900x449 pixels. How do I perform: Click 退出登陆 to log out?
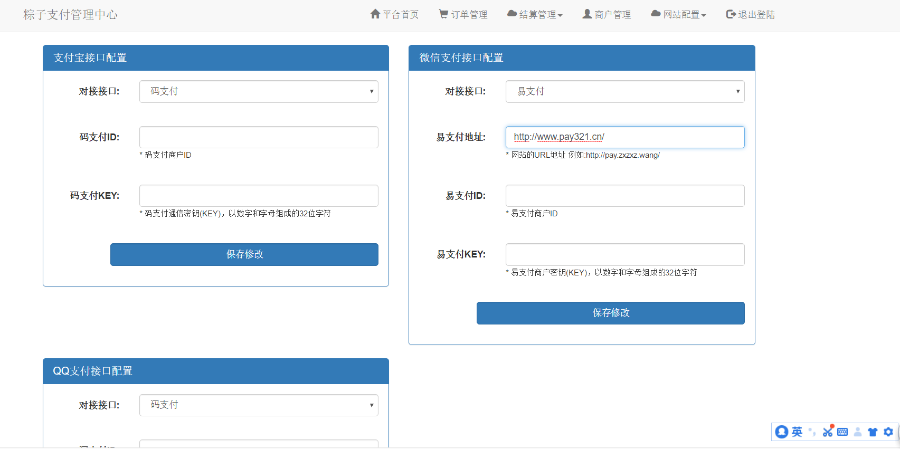(750, 15)
